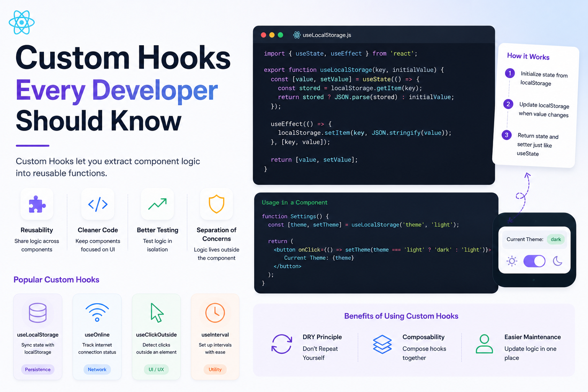
Task: Click the React logo at top left
Action: (x=22, y=22)
